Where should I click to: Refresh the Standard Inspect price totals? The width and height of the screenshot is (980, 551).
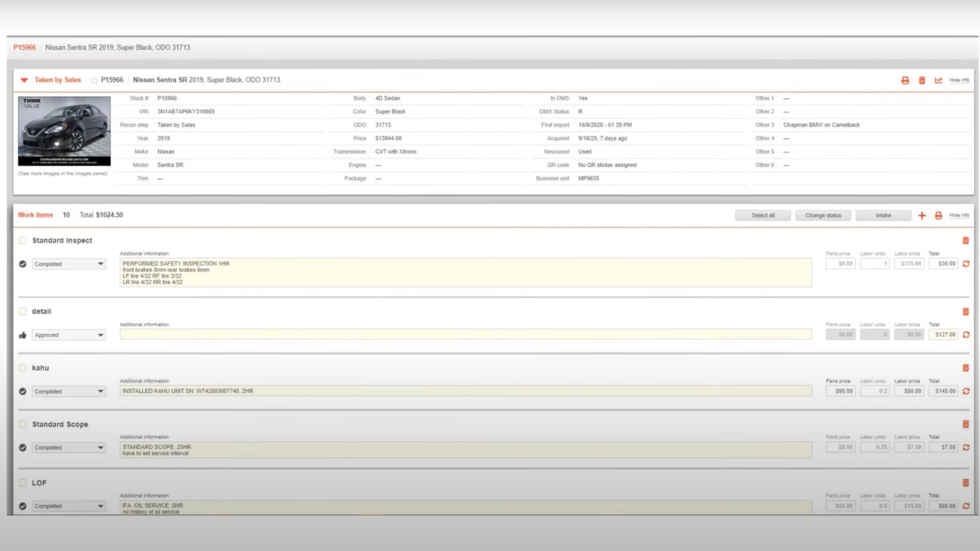[966, 264]
